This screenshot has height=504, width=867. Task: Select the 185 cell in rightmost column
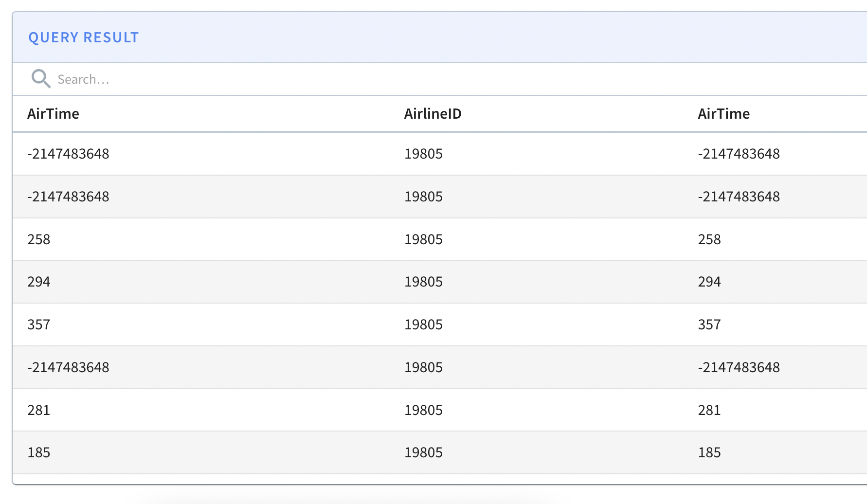[709, 452]
